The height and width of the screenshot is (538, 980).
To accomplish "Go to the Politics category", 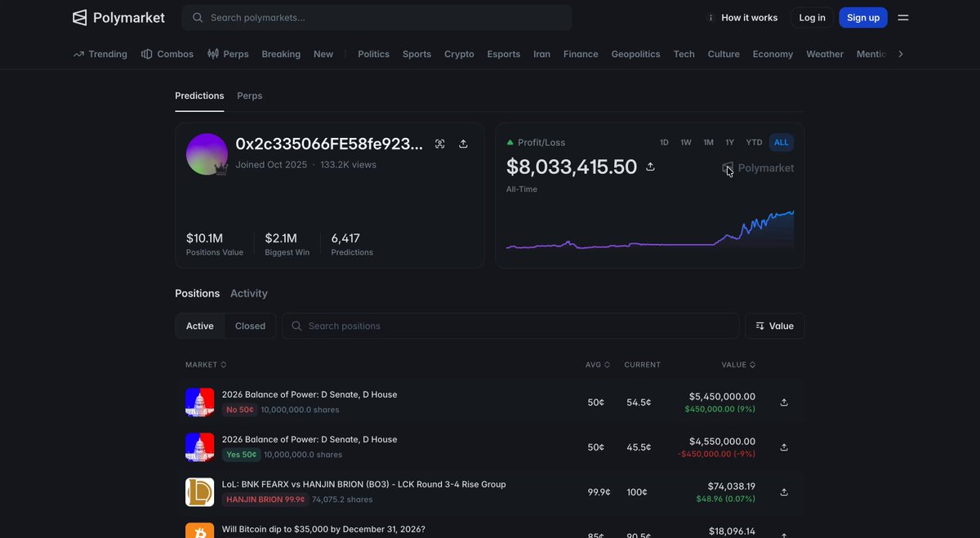I will pyautogui.click(x=374, y=54).
